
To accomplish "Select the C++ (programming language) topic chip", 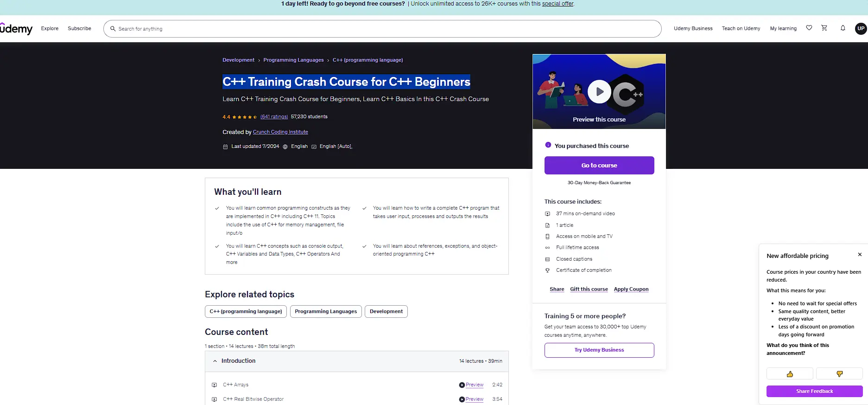I will point(246,311).
